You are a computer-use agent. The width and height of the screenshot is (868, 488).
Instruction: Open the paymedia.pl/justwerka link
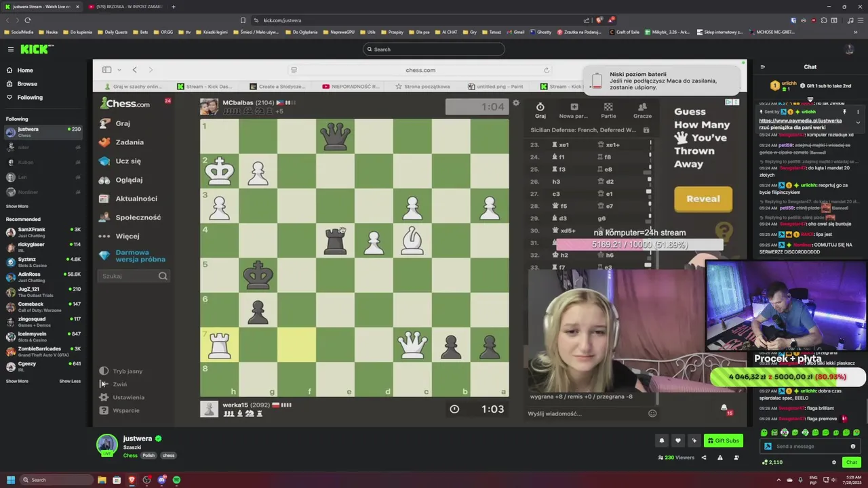point(800,121)
